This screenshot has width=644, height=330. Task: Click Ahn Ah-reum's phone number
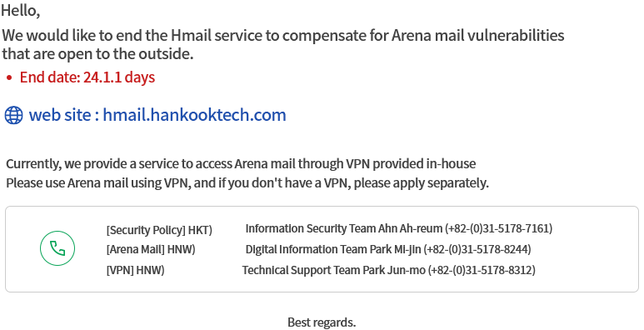coord(498,228)
